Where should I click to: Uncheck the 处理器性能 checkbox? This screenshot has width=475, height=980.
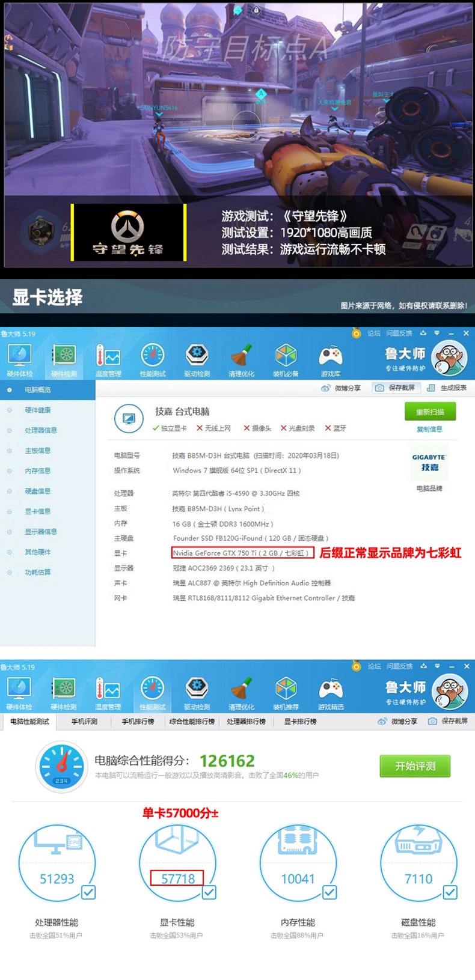(x=88, y=892)
